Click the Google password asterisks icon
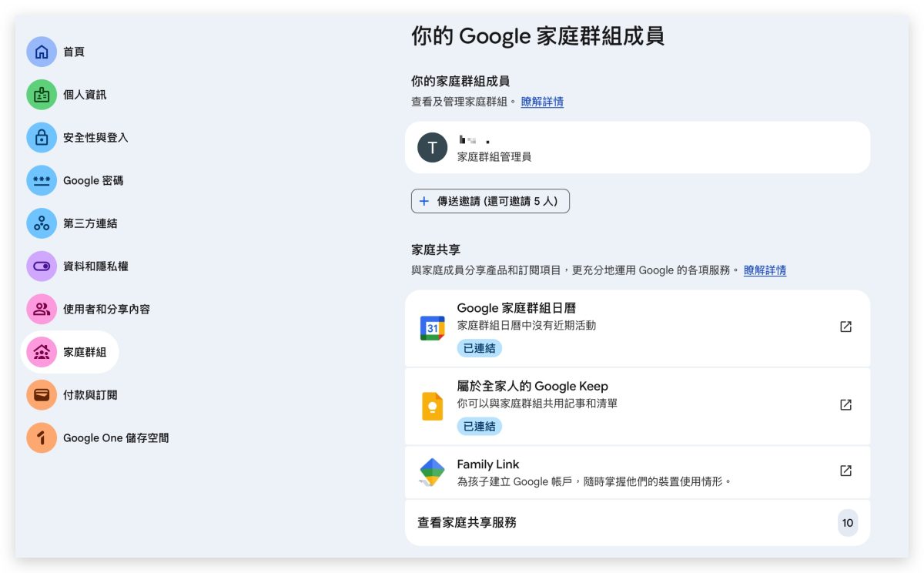The height and width of the screenshot is (573, 924). (x=42, y=180)
